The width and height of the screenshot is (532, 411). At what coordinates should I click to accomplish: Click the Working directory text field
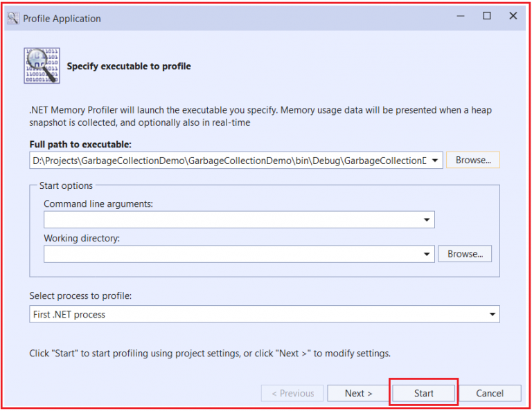point(239,254)
